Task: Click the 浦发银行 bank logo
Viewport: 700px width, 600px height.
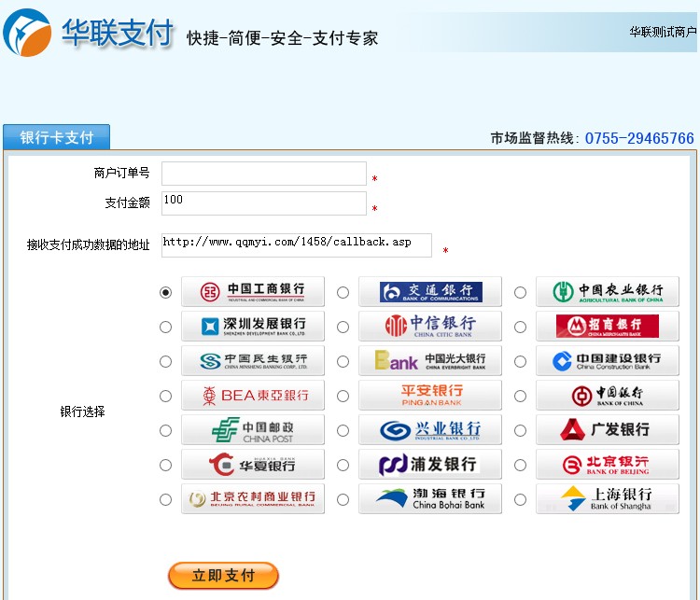Action: 430,465
